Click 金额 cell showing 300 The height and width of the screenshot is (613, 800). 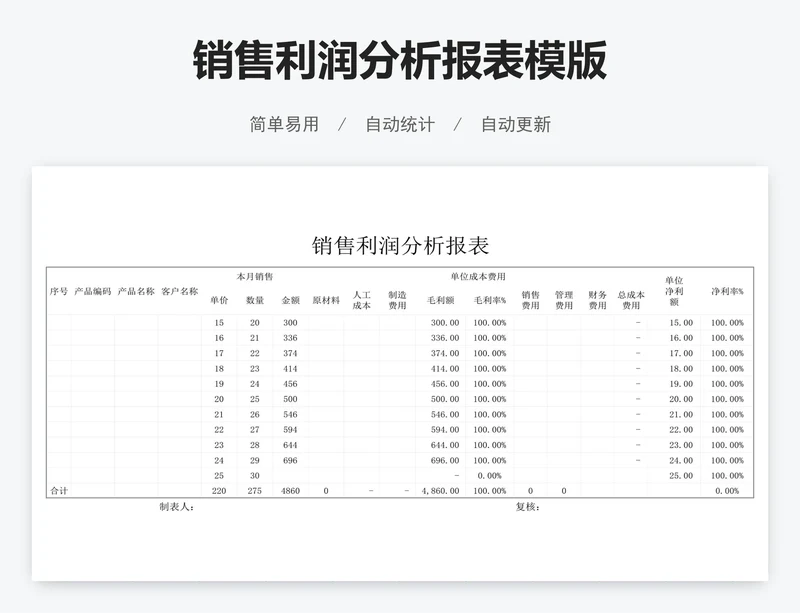[x=290, y=323]
